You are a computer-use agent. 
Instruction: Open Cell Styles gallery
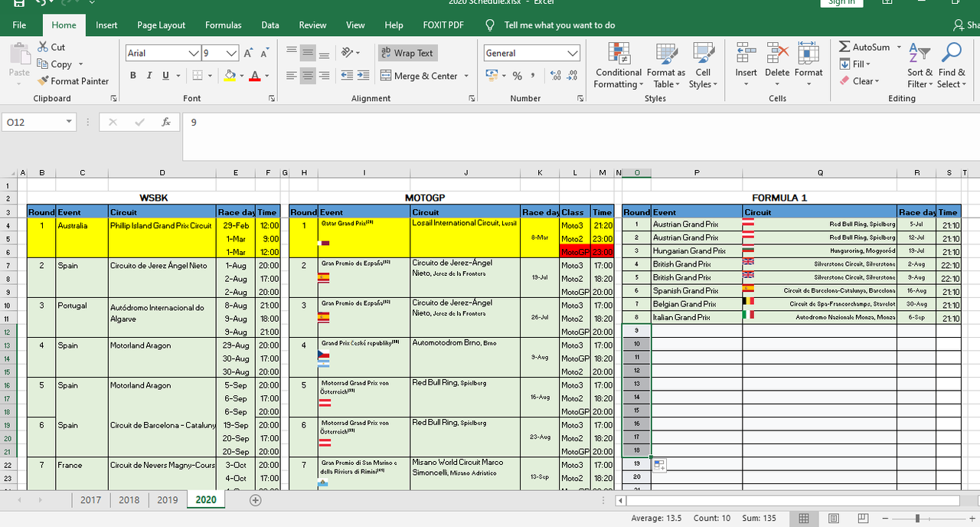click(x=703, y=65)
